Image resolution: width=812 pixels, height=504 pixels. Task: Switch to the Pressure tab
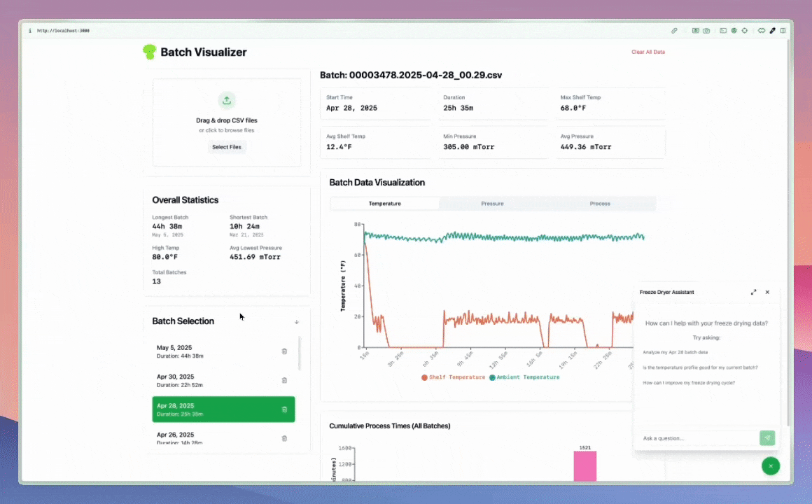click(x=492, y=204)
